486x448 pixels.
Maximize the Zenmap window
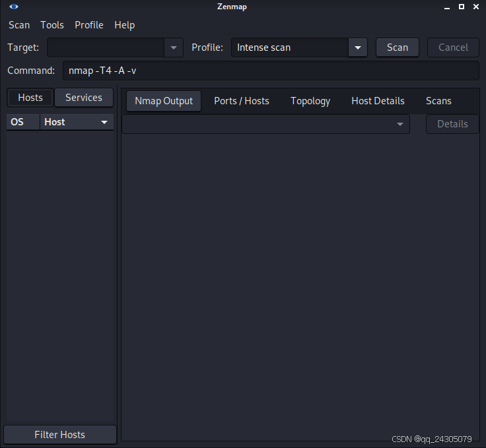point(462,7)
